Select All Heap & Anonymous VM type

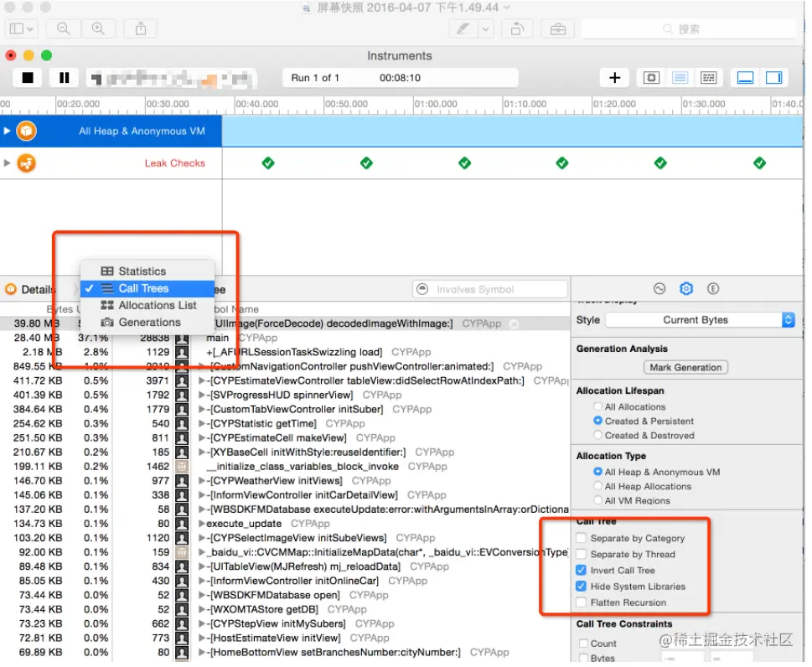(598, 472)
